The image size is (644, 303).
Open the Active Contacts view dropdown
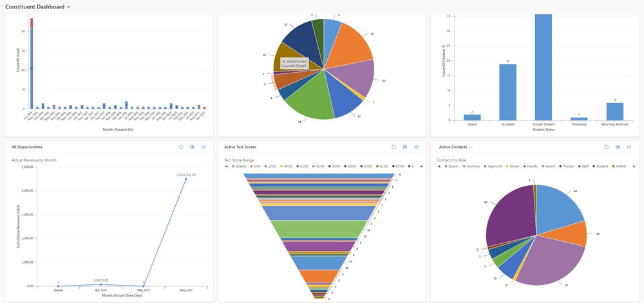pyautogui.click(x=471, y=147)
